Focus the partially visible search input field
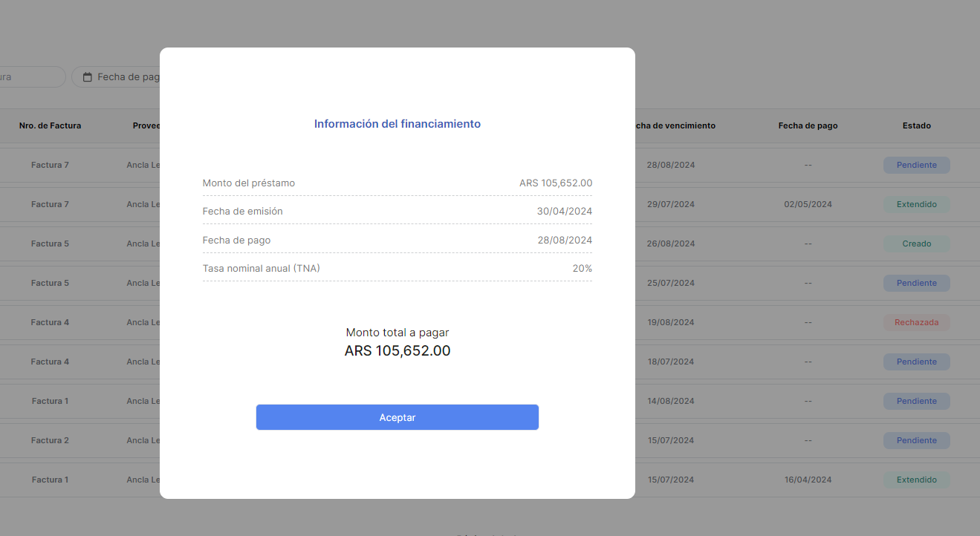The width and height of the screenshot is (980, 536). (x=30, y=77)
